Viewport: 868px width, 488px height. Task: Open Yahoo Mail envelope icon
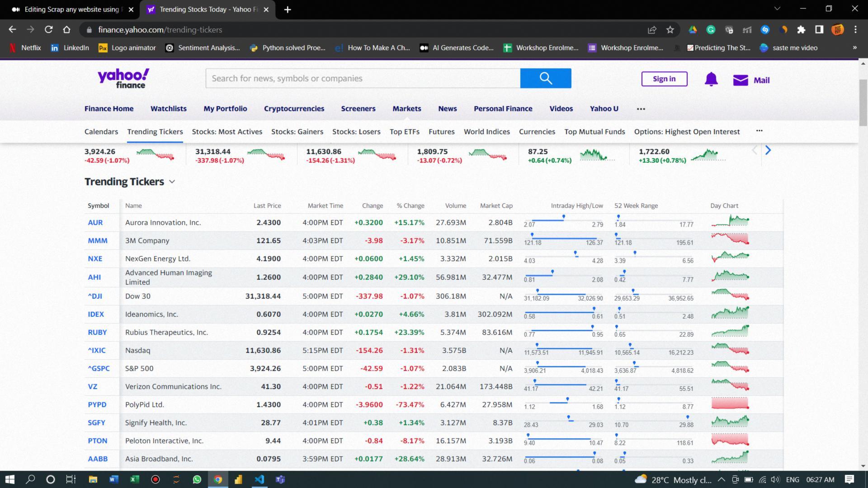coord(741,80)
